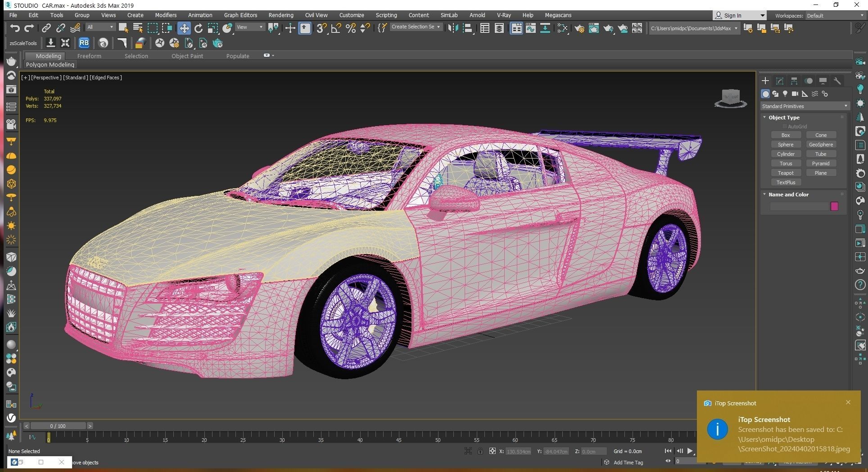This screenshot has height=472, width=868.
Task: Activate Select and Link chain icon
Action: click(46, 28)
